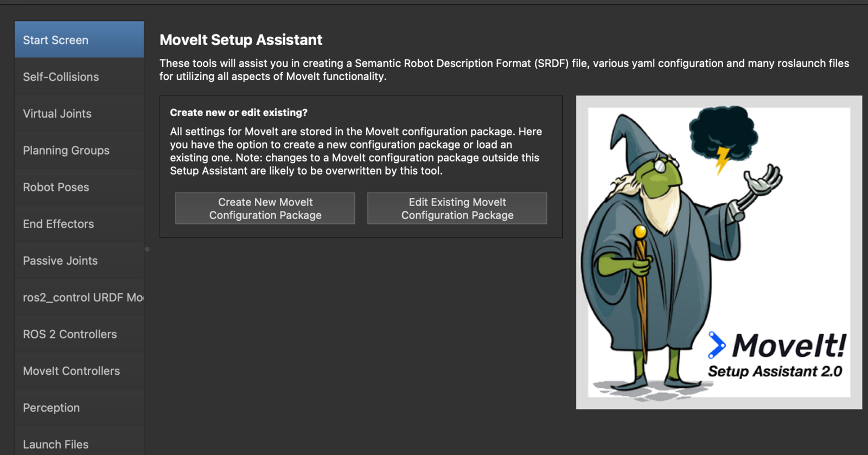Click the sidebar splitter handle dot
This screenshot has width=868, height=455.
(x=147, y=249)
